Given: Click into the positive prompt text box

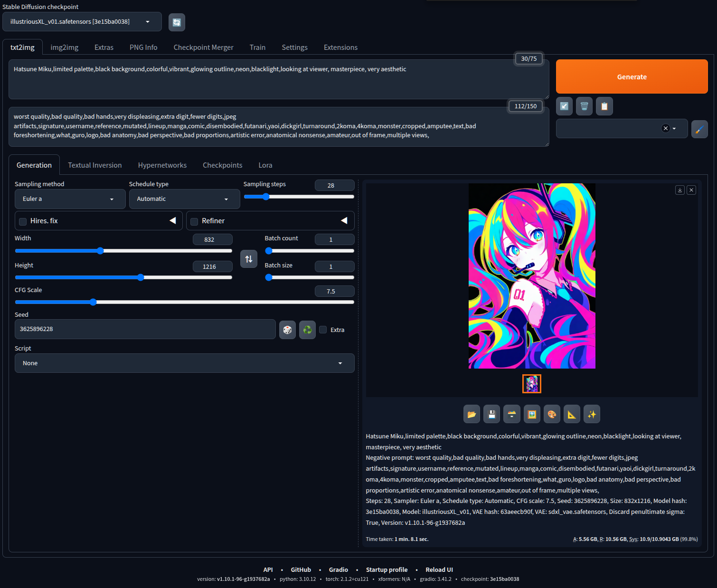Looking at the screenshot, I should (x=279, y=79).
